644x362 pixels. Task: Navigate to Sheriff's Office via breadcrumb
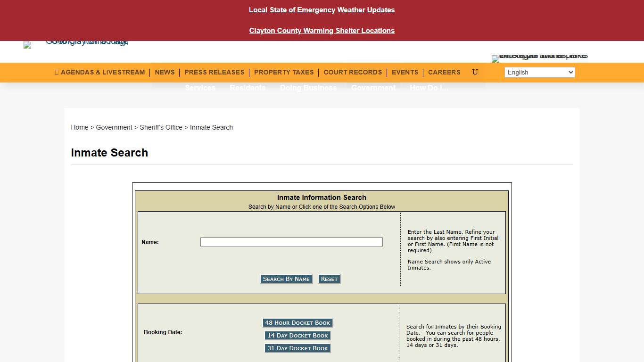pos(161,127)
